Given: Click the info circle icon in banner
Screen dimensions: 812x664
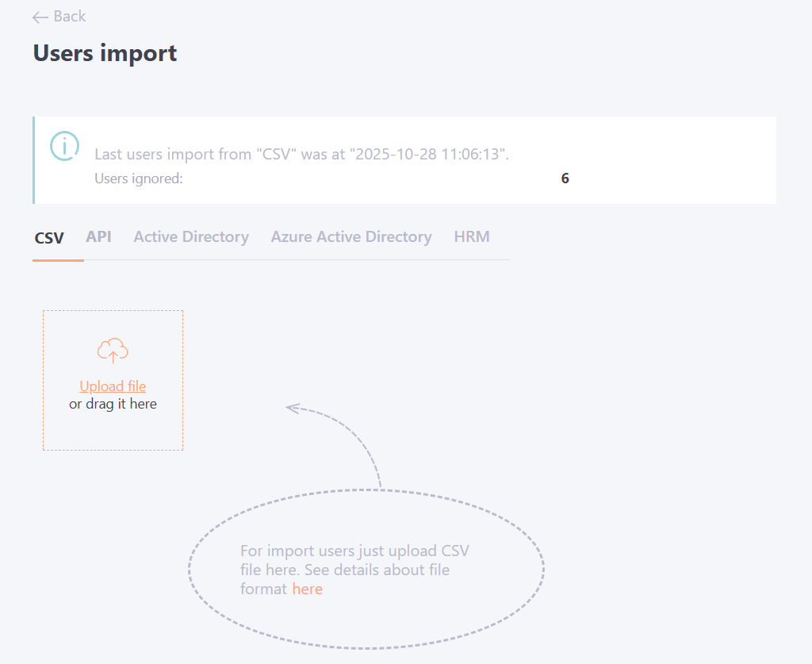Looking at the screenshot, I should pos(64,146).
